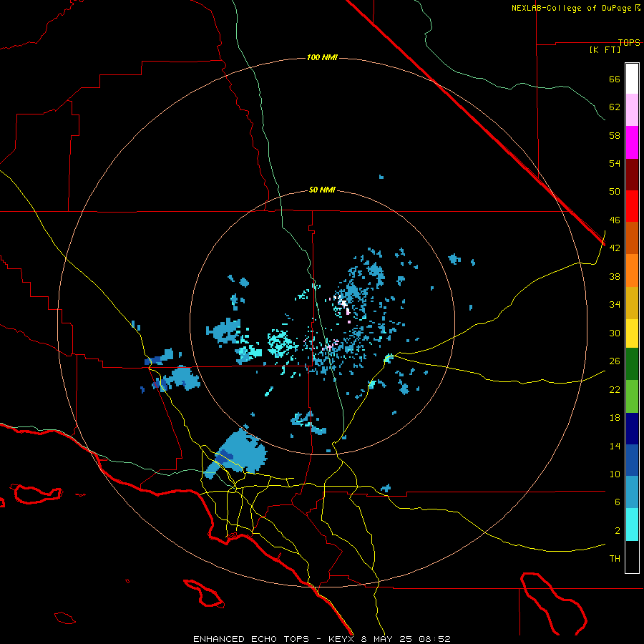Click the navy 18 kft legend swatch
644x644 pixels.
pos(632,429)
